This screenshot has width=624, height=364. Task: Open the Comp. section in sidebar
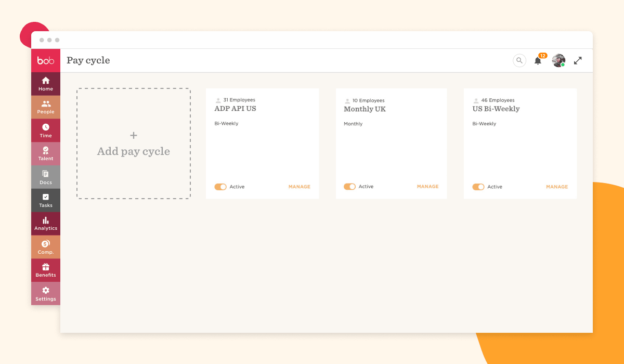point(46,247)
